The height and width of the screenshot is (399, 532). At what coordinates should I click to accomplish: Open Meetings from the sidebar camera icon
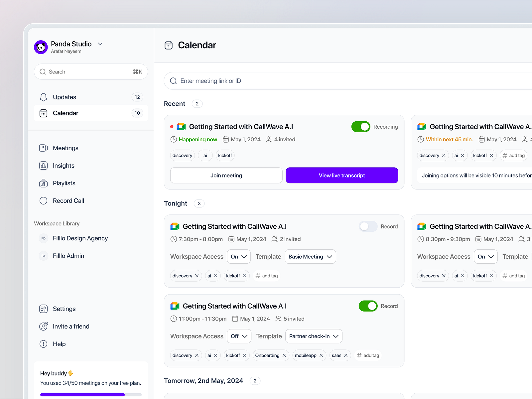point(43,148)
